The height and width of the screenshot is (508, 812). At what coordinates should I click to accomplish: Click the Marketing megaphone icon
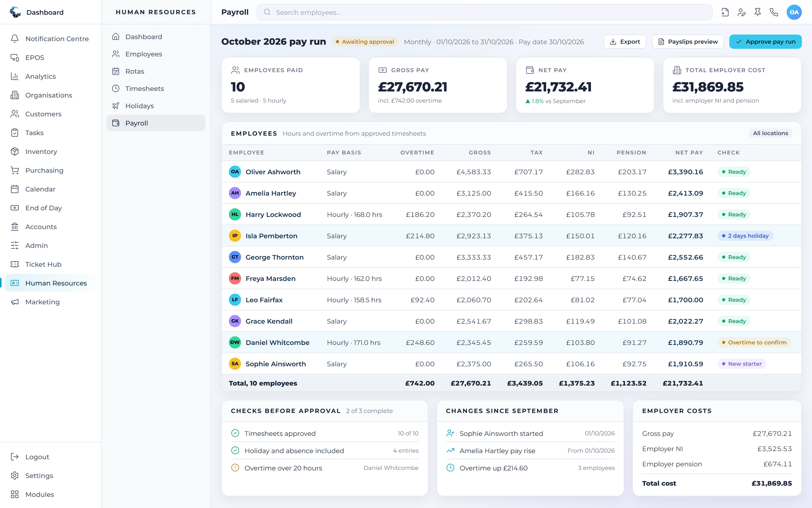pyautogui.click(x=15, y=302)
